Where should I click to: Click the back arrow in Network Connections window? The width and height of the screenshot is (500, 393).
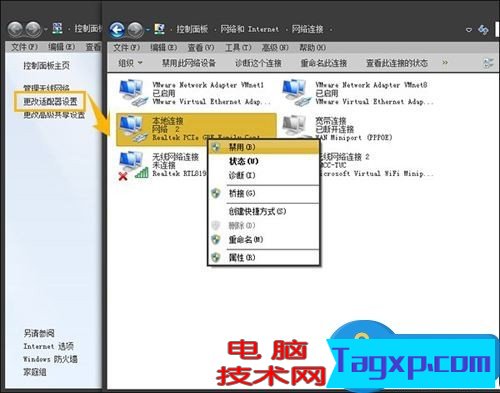pos(117,30)
